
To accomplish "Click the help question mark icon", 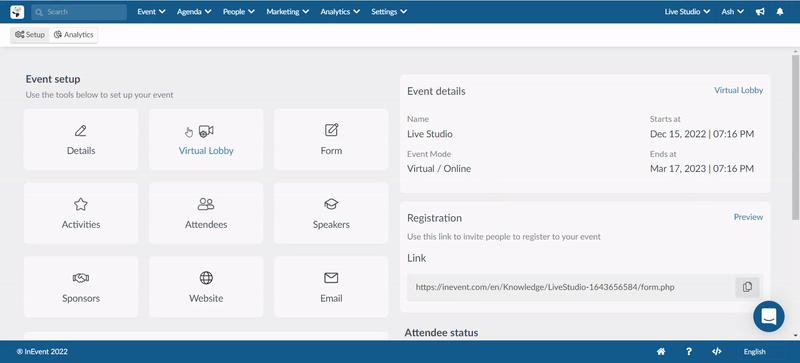I will 689,352.
